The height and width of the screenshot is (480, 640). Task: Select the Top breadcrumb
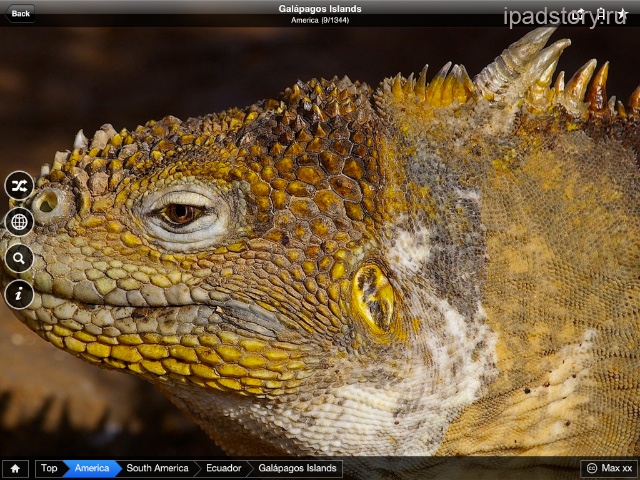(x=49, y=468)
